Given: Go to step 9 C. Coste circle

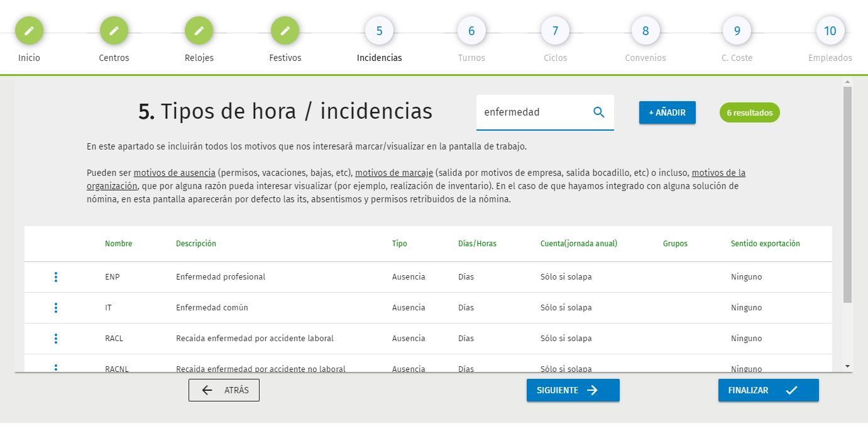Looking at the screenshot, I should pos(737,31).
